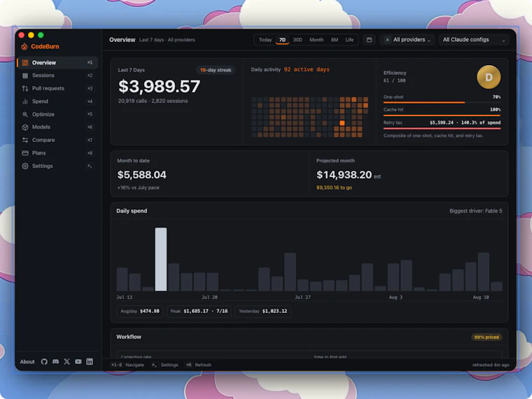Screen dimensions: 532x399
Task: Go to Spend page
Action: (57, 101)
